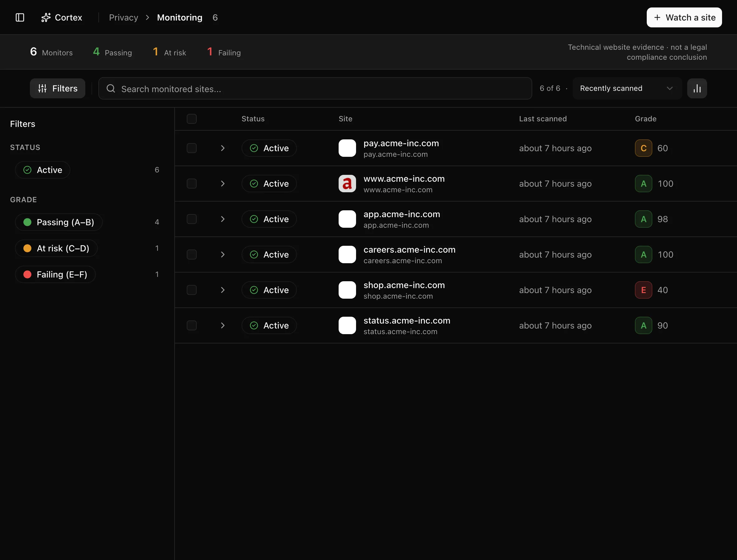The image size is (737, 560).
Task: Click the pay.acme-inc.com site favicon
Action: (347, 148)
